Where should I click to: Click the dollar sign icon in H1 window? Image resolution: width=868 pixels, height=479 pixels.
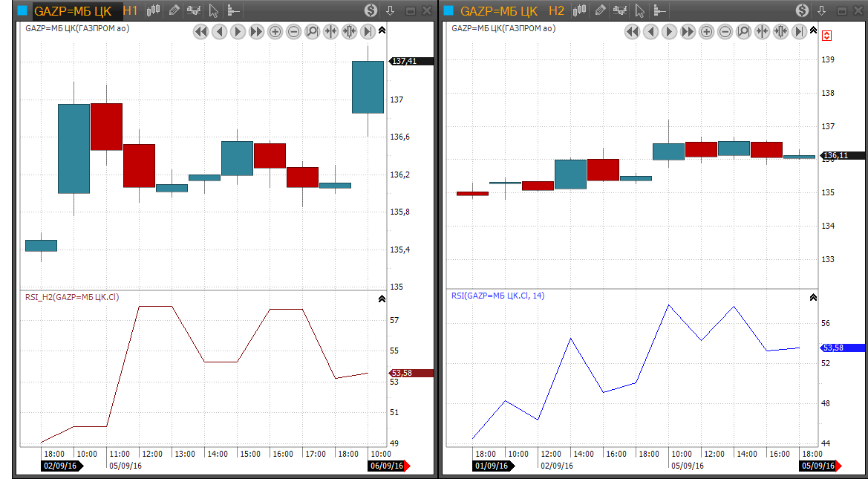point(371,10)
